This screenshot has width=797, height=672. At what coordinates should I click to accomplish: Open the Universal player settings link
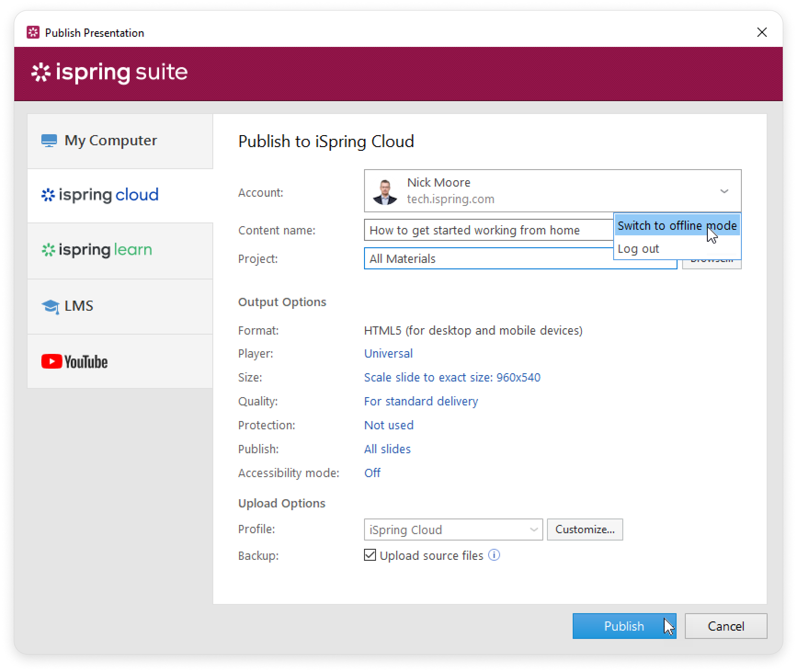coord(388,353)
